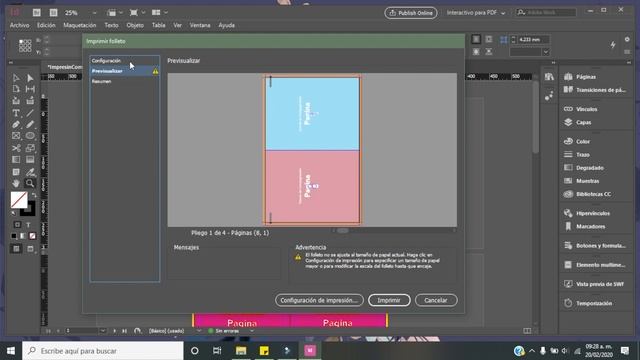Click the lightning quick apply icon
The width and height of the screenshot is (640, 360).
point(613,45)
